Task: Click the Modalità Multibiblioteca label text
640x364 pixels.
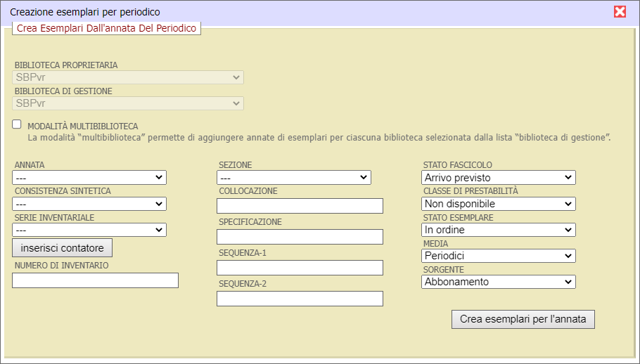Action: (x=82, y=126)
